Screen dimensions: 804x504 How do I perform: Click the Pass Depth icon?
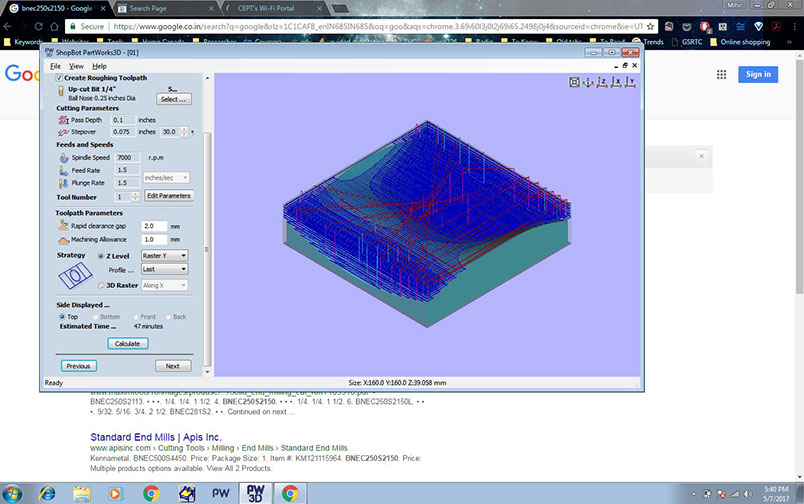coord(63,120)
